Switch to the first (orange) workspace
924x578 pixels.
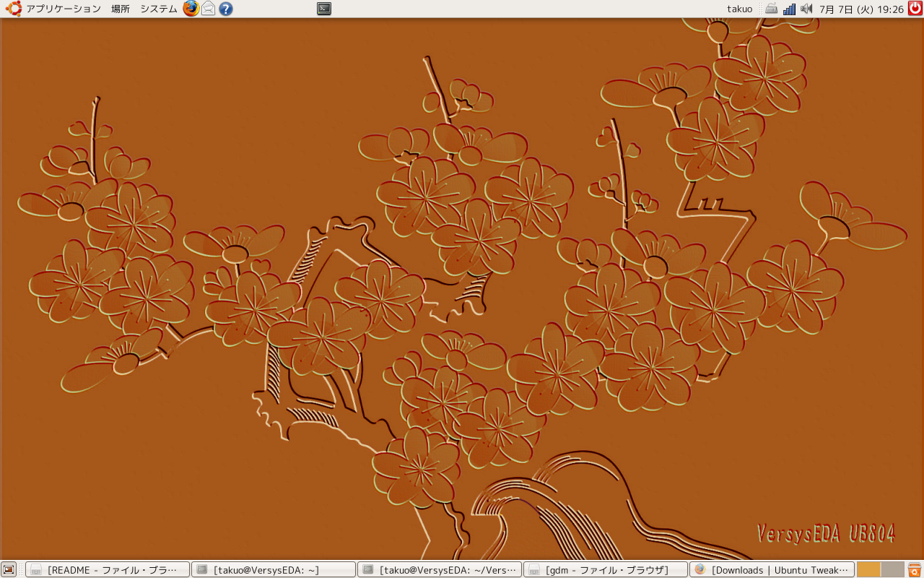(x=868, y=569)
